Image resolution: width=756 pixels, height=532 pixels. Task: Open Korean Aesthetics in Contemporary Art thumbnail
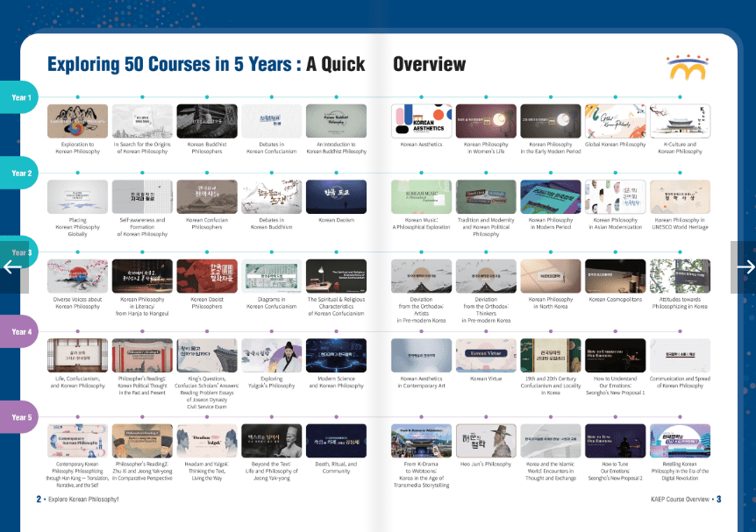[x=421, y=355]
